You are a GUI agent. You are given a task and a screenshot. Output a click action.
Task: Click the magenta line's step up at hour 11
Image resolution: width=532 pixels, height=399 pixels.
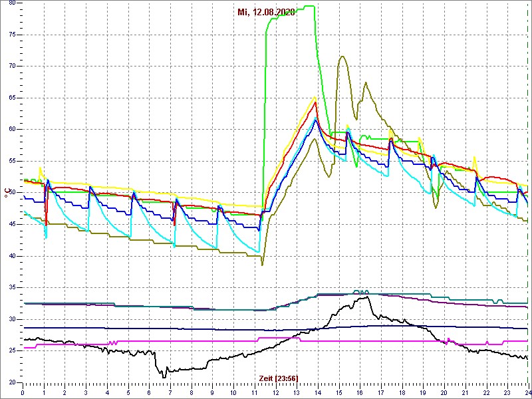pos(256,339)
